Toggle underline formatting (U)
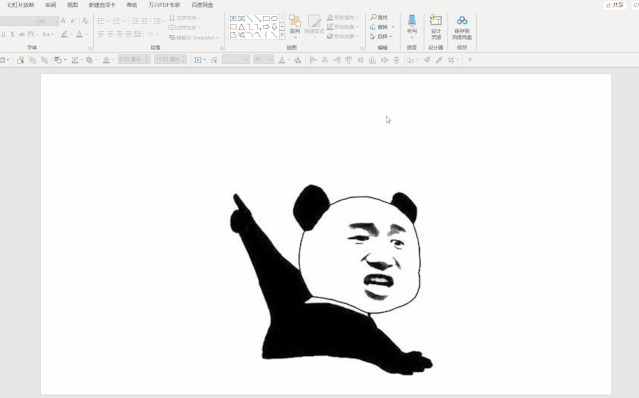 point(3,34)
